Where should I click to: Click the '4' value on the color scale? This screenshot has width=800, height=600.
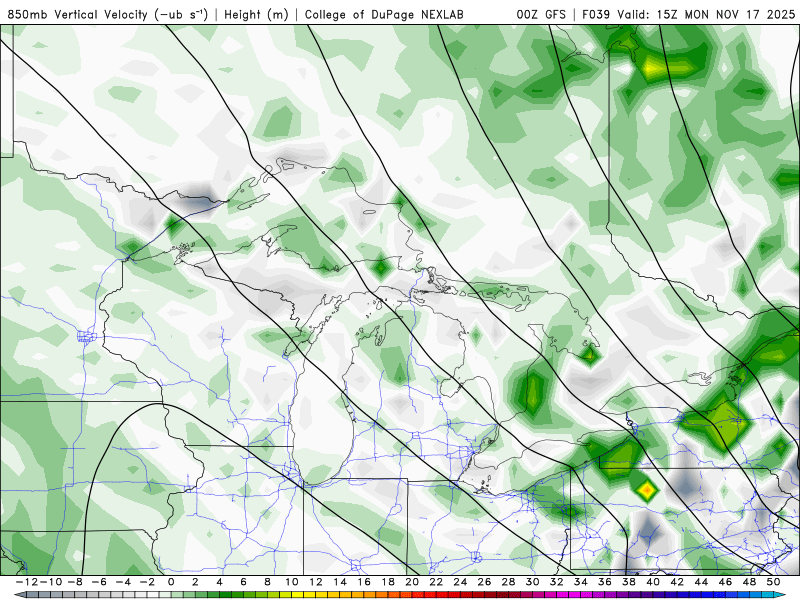pos(219,582)
